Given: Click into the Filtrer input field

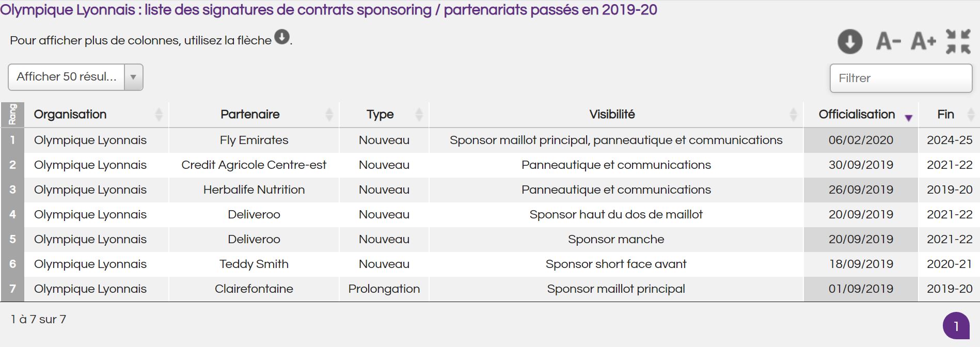Looking at the screenshot, I should (x=901, y=78).
